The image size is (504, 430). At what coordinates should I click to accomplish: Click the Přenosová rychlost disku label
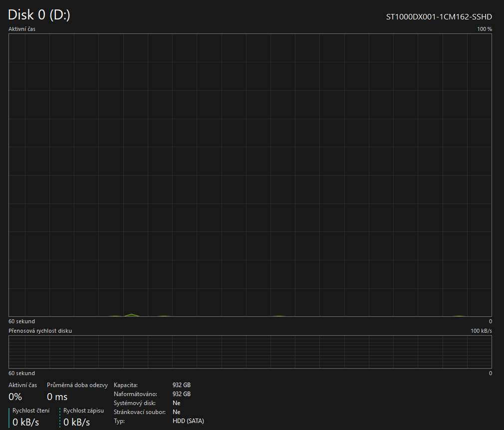point(40,331)
